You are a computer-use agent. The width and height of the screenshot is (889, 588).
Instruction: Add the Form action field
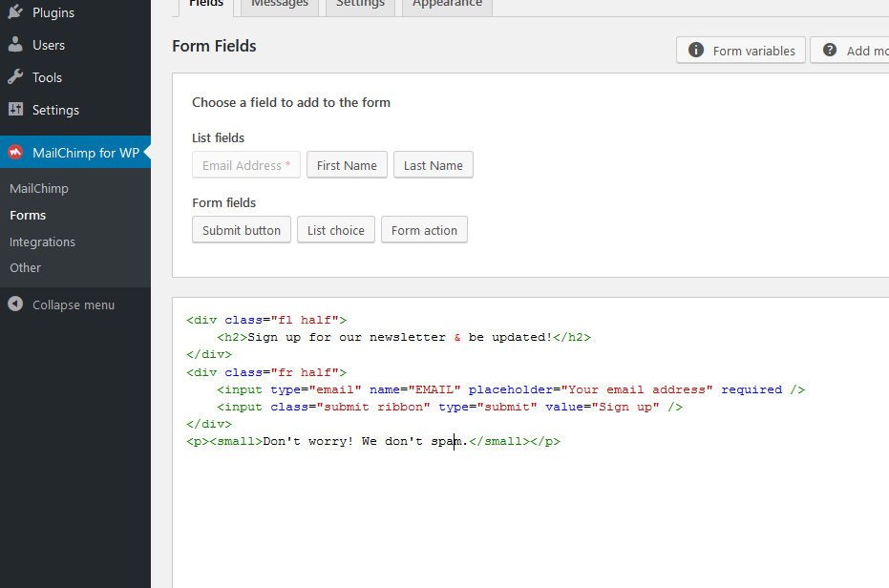click(x=424, y=230)
